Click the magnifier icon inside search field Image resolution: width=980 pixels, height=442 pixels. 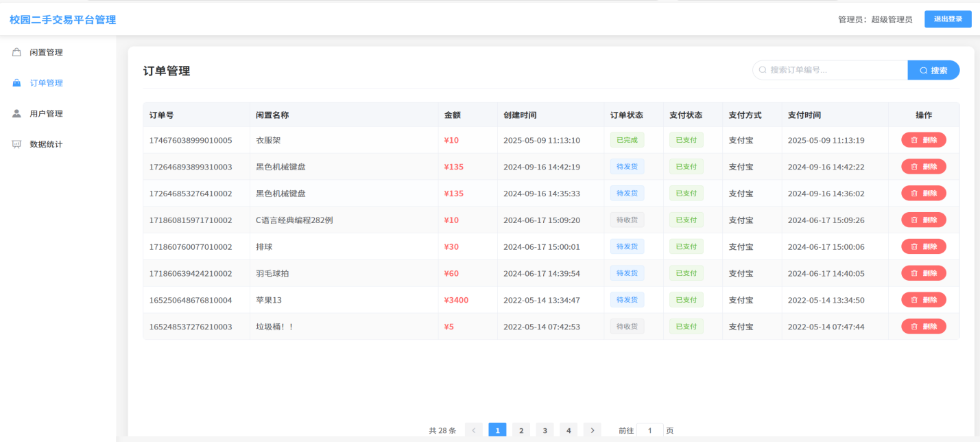(763, 70)
